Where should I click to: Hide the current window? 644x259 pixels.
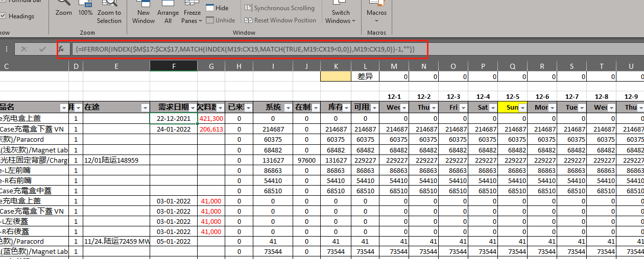tap(217, 8)
